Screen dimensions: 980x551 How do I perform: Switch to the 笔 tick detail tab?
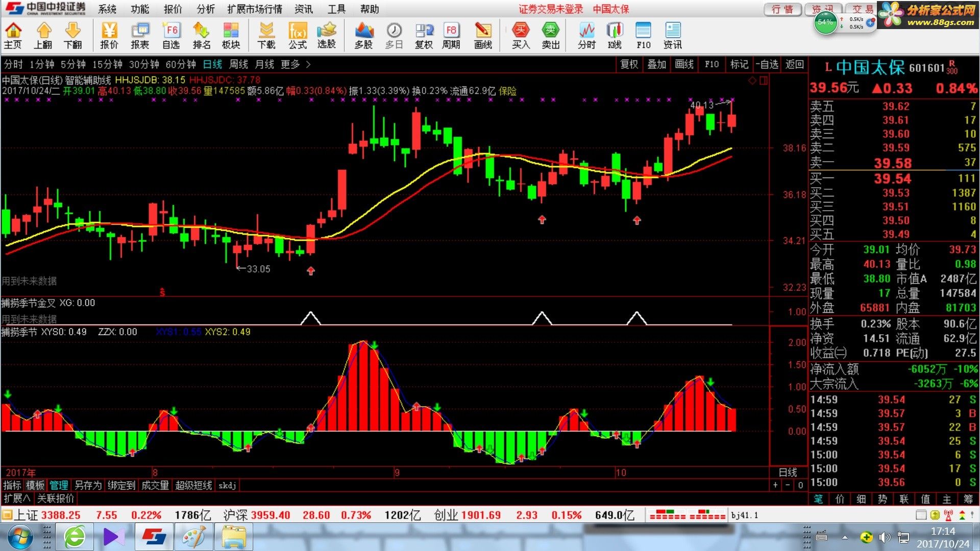click(818, 499)
